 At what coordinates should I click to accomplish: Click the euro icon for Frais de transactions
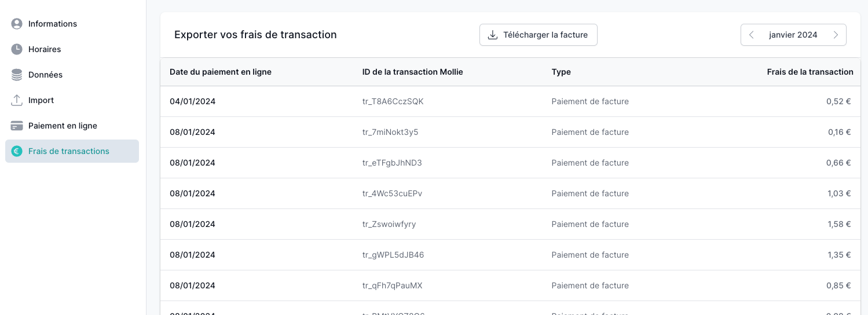[17, 151]
